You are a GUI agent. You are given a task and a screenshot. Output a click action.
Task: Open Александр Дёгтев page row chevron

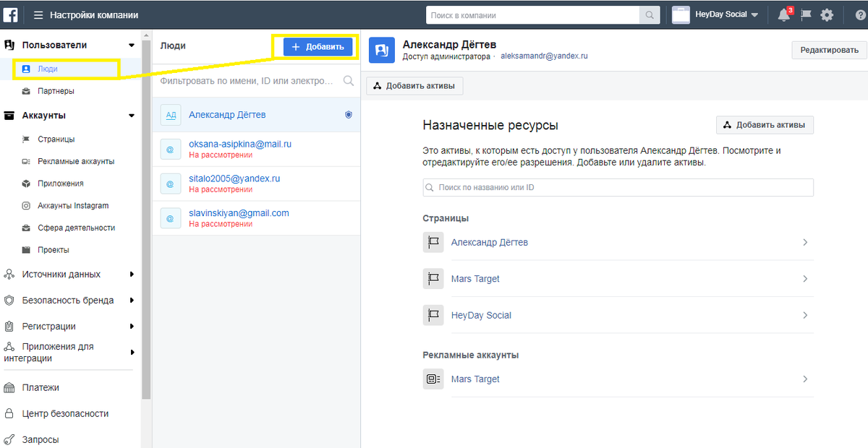(x=805, y=242)
